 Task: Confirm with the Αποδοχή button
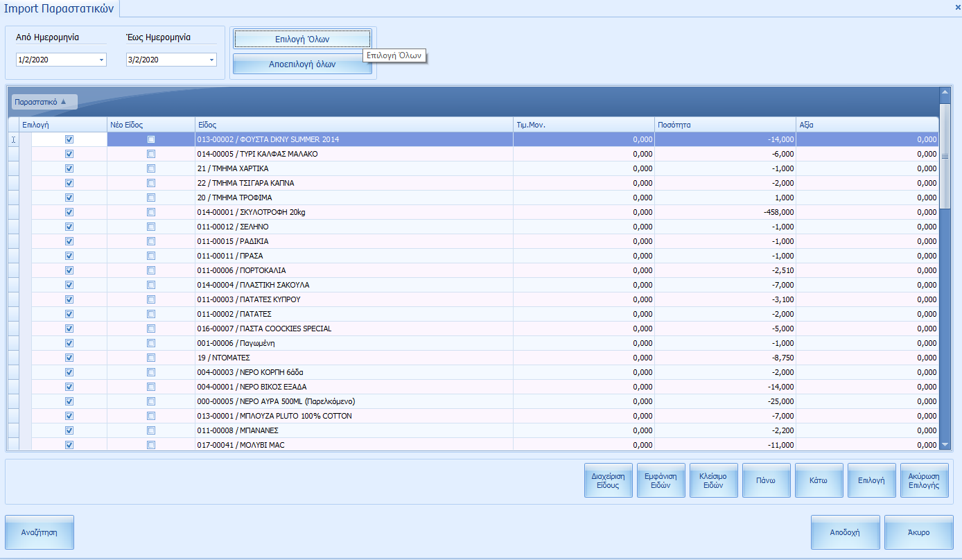point(845,533)
